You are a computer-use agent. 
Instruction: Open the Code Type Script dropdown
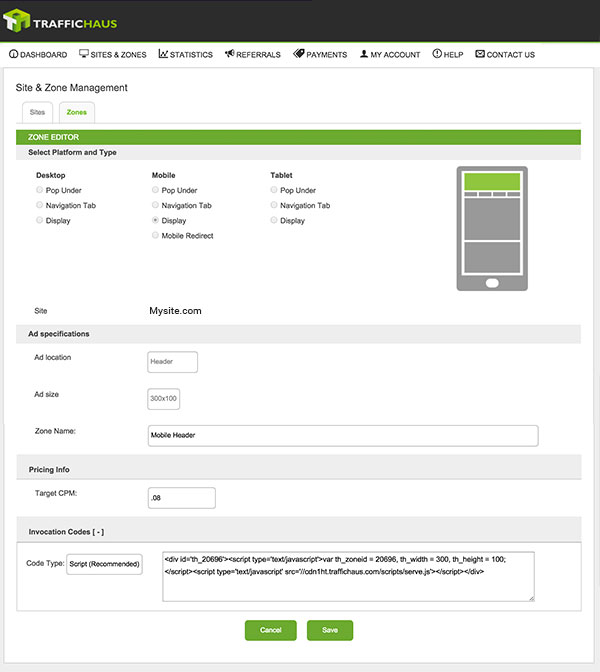point(104,564)
